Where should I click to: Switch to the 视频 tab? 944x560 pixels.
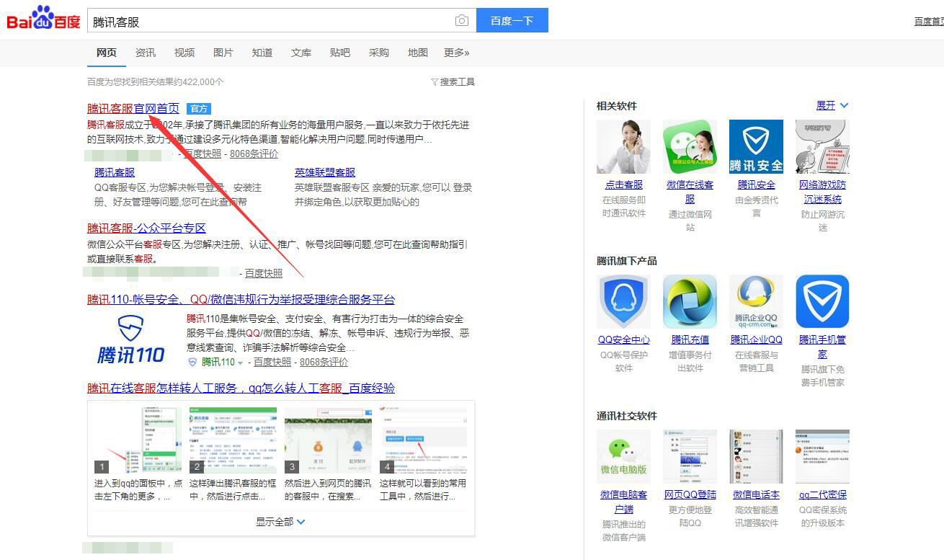pyautogui.click(x=184, y=53)
